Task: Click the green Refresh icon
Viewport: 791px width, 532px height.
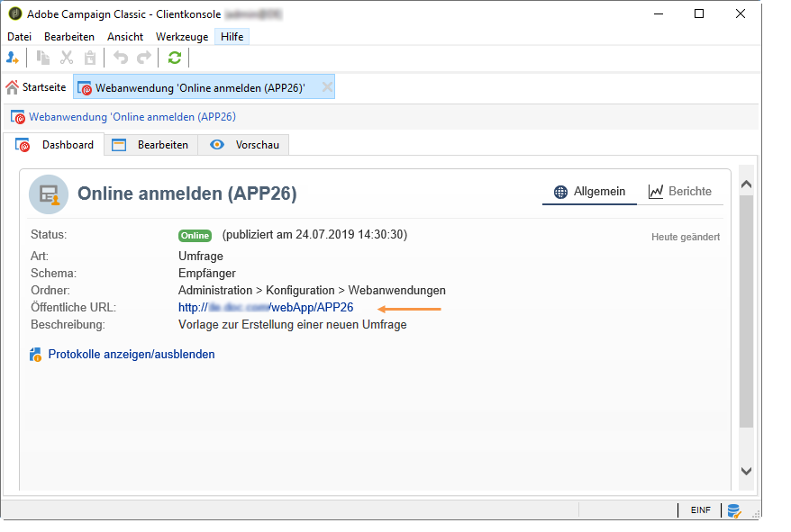Action: pyautogui.click(x=175, y=58)
